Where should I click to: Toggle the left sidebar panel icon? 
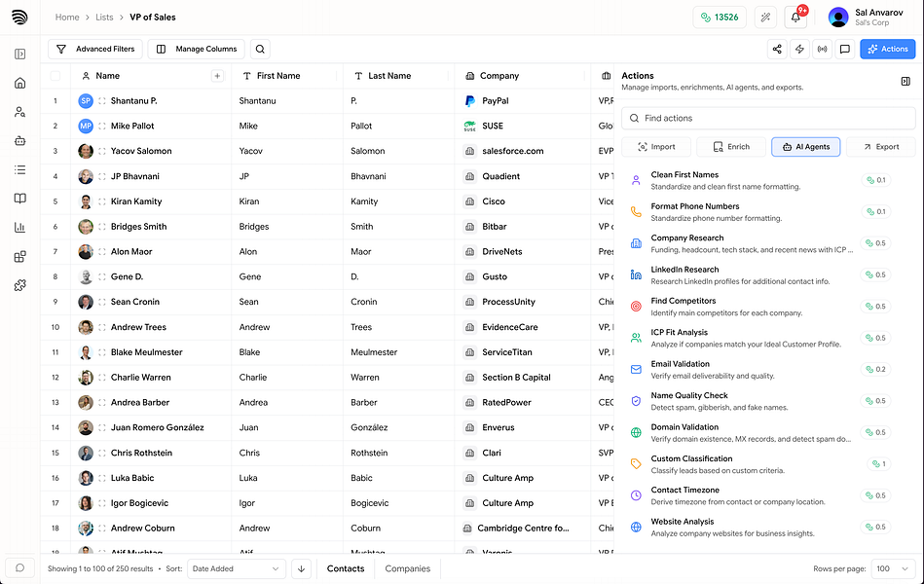pyautogui.click(x=20, y=55)
